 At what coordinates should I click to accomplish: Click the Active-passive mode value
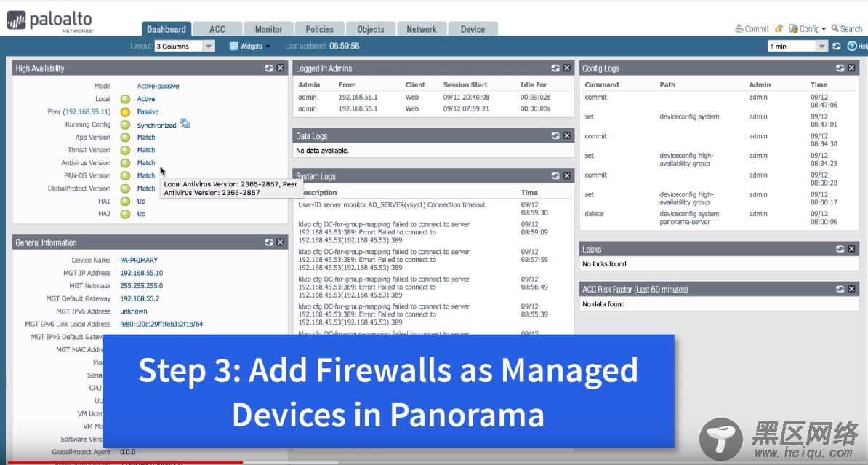[x=158, y=86]
